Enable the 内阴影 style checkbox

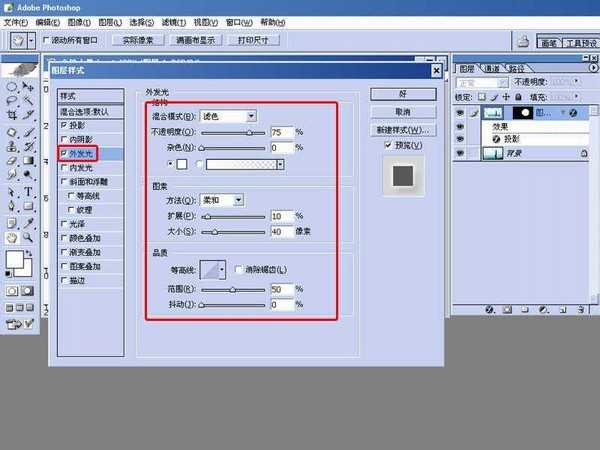[x=64, y=139]
